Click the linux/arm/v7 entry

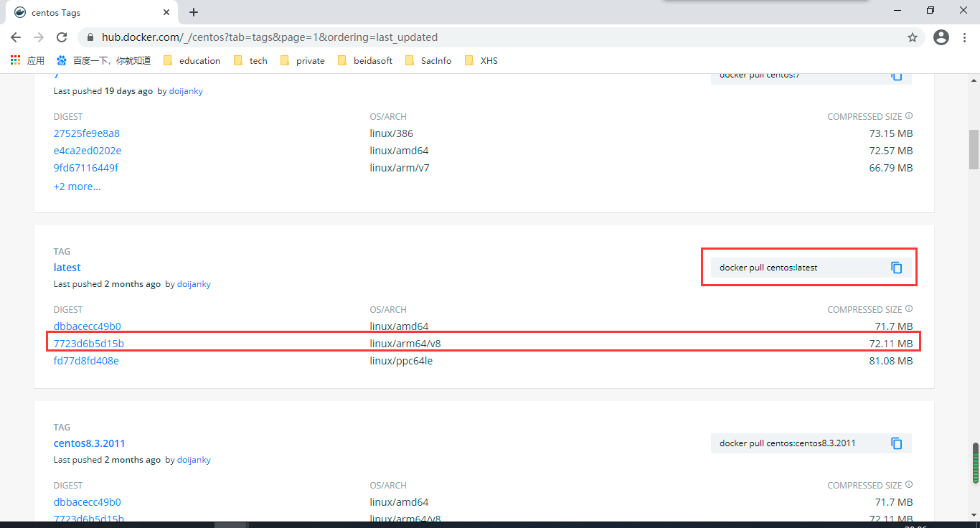[399, 168]
